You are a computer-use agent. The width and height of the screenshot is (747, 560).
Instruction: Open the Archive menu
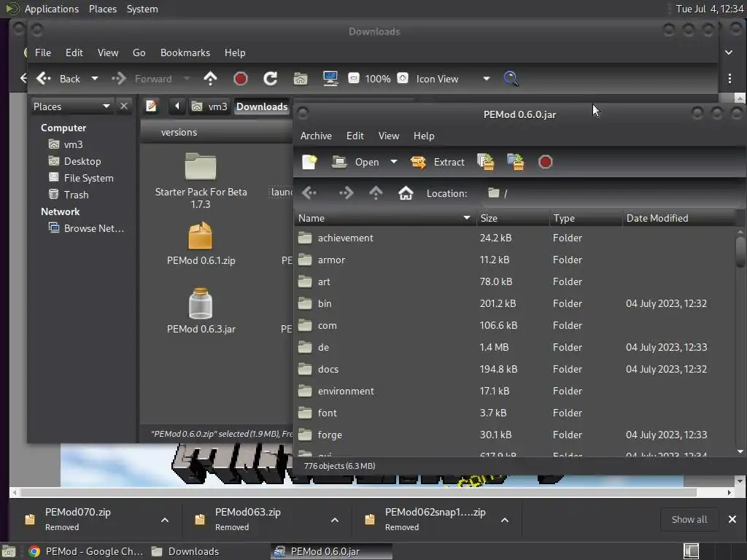[x=316, y=136]
